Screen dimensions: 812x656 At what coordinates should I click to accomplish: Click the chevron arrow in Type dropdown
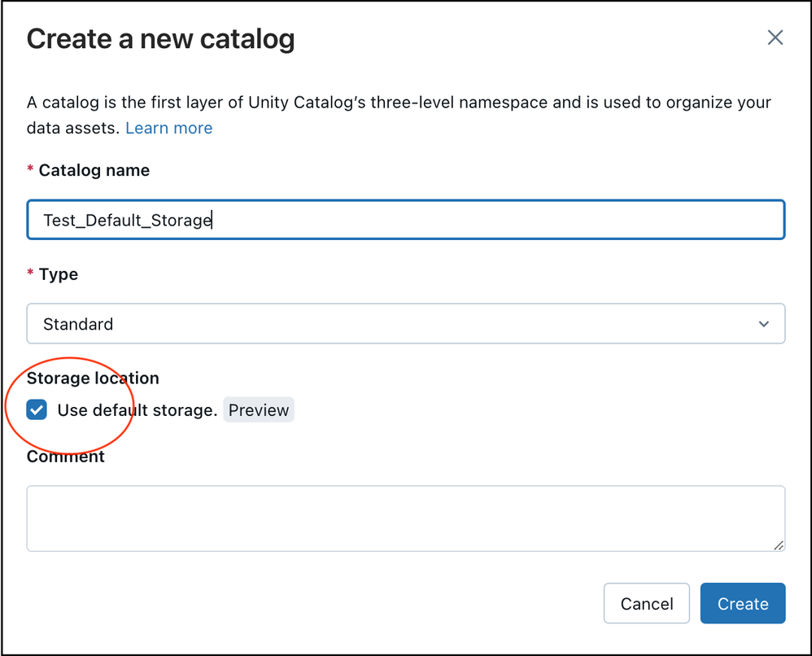[763, 324]
